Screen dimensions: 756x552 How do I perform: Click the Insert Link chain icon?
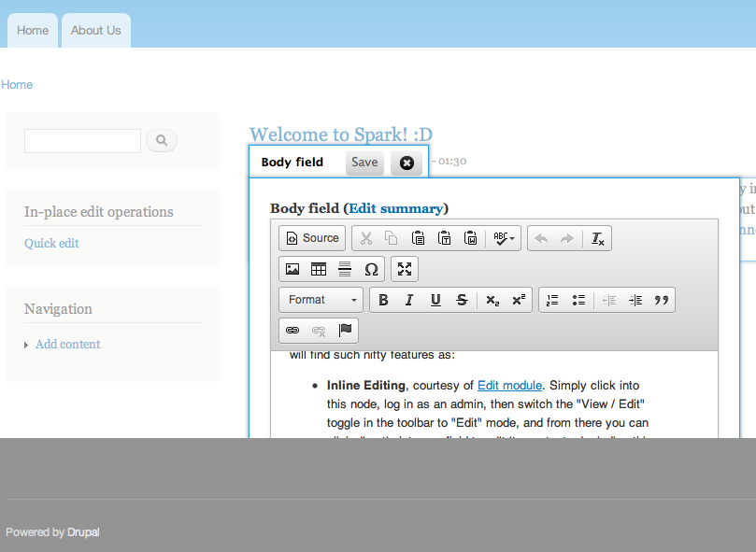pos(292,331)
